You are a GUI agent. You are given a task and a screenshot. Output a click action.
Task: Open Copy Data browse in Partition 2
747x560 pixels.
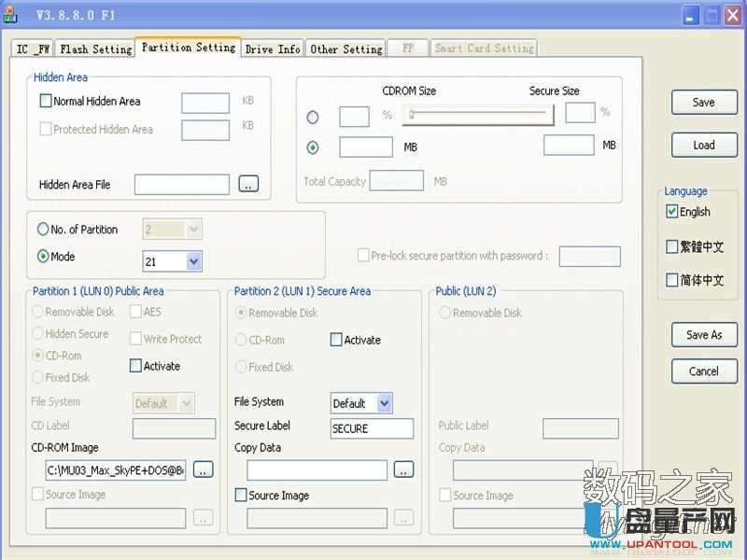403,469
